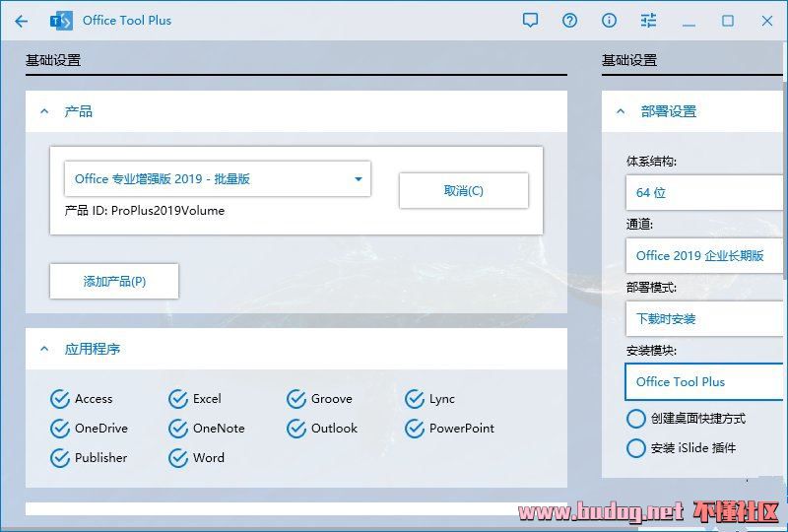Click the Office Tool Plus logo icon
This screenshot has width=788, height=532.
click(x=61, y=21)
